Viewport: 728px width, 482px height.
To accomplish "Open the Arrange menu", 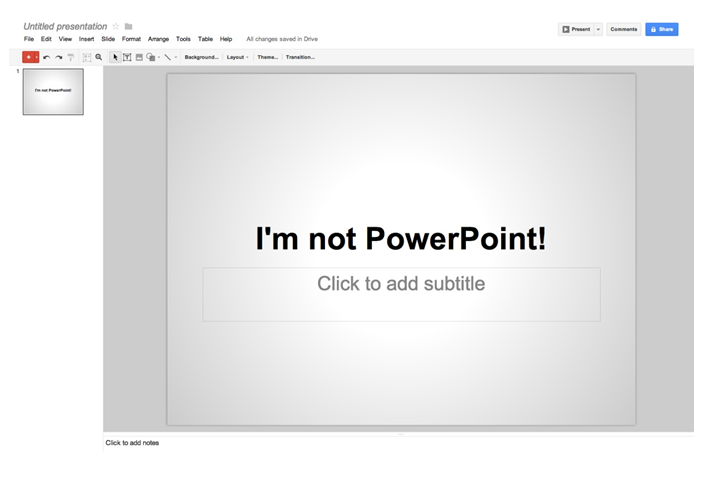I will pyautogui.click(x=158, y=39).
